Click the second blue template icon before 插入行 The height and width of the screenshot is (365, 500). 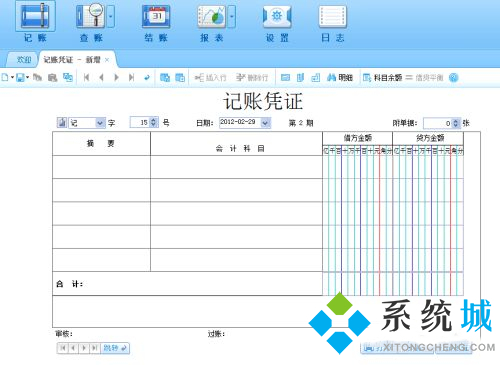[x=180, y=78]
